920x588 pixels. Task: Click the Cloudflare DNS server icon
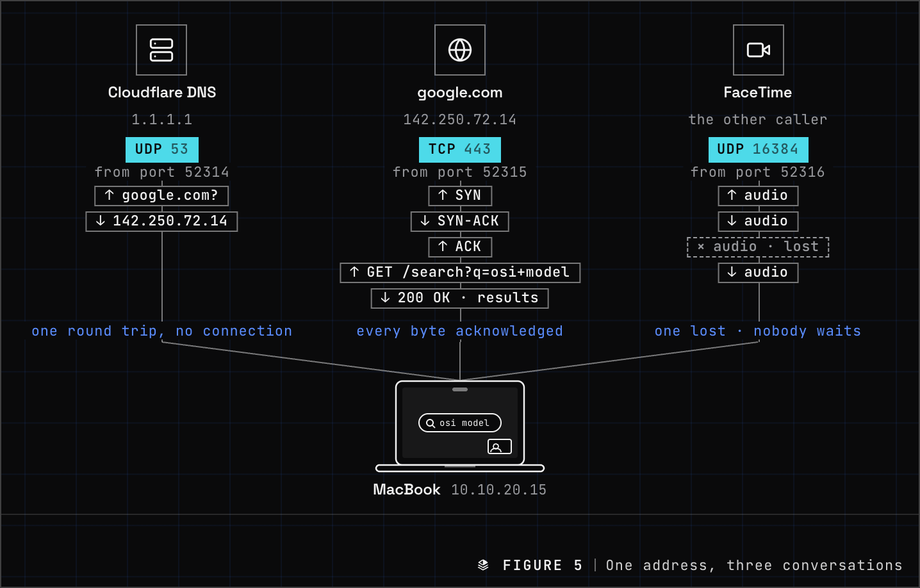[161, 50]
